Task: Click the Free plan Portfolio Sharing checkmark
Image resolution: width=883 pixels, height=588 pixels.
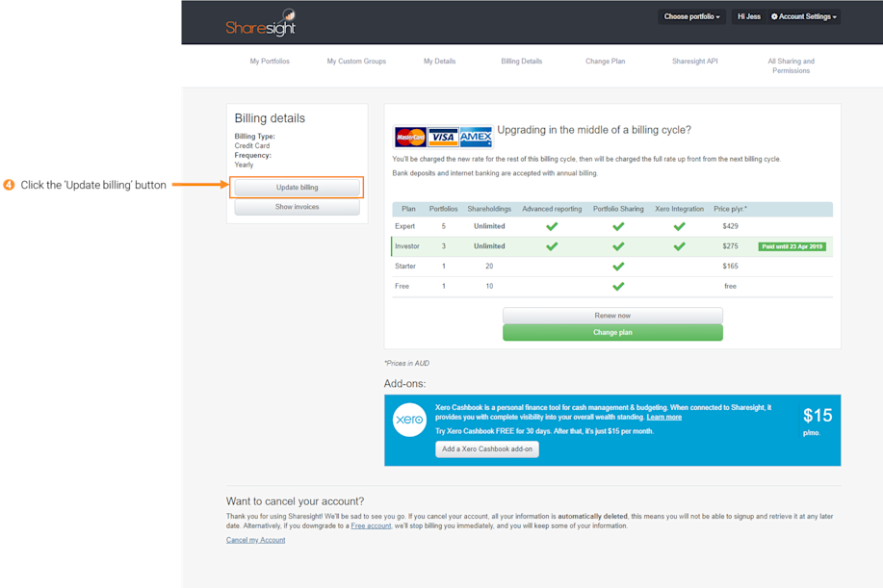Action: coord(618,287)
